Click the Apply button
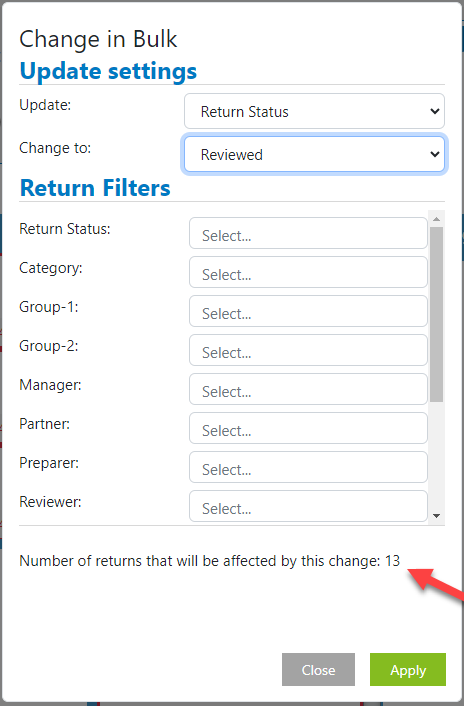464x706 pixels. [x=408, y=670]
